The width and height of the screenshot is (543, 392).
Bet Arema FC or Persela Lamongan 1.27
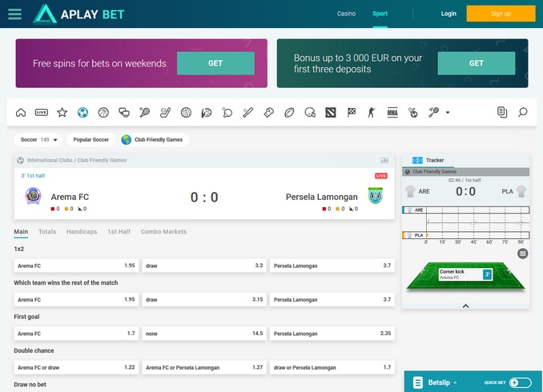(204, 367)
